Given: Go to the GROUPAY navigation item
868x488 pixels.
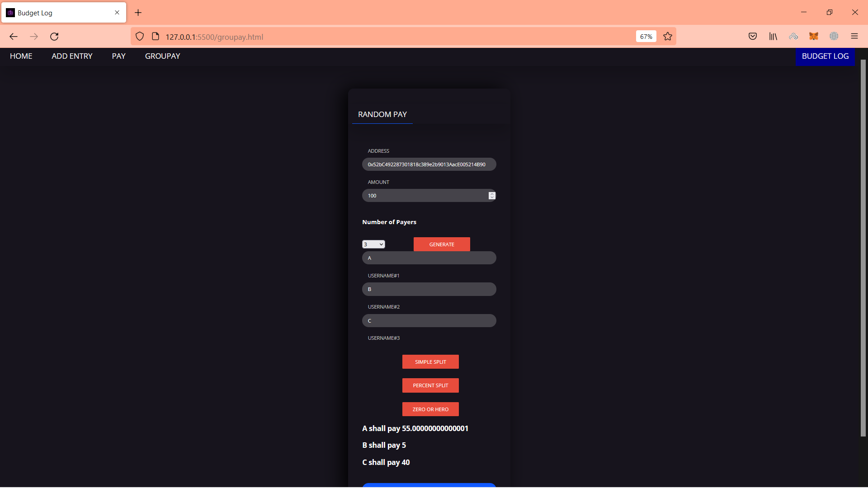Looking at the screenshot, I should 162,56.
